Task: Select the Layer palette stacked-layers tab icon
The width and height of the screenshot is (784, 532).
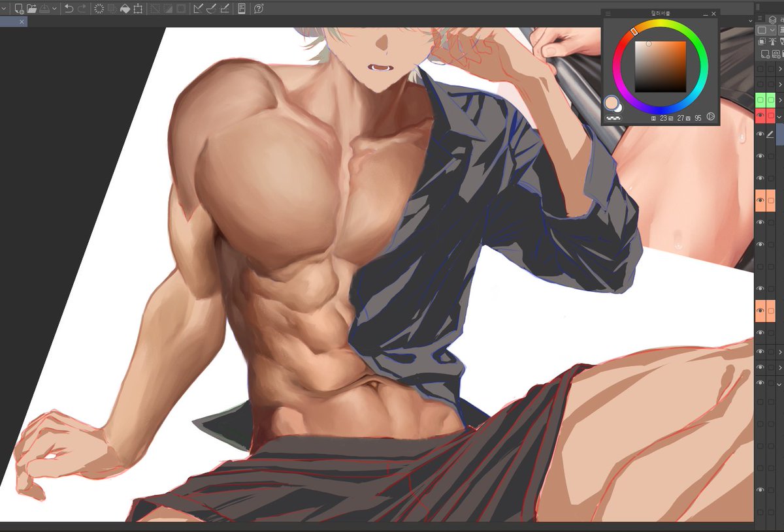Action: coord(772,20)
